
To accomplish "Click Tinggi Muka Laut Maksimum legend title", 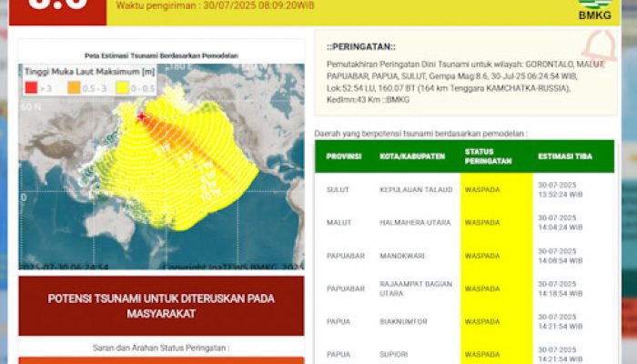I will click(89, 72).
